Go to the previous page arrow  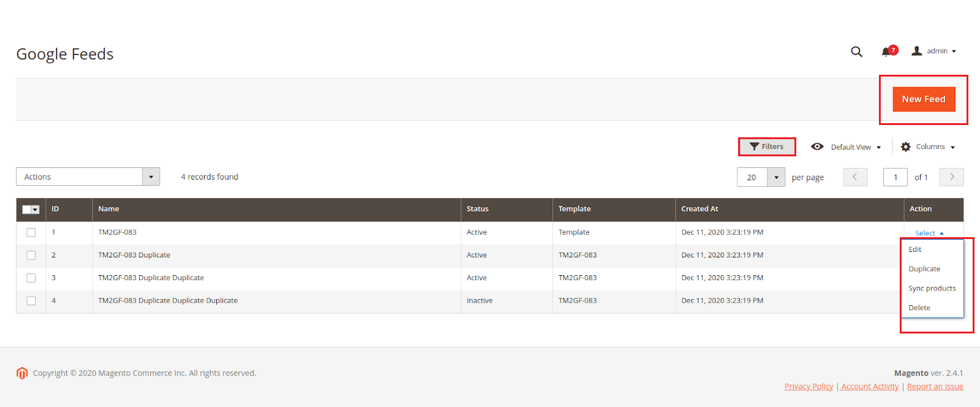[x=855, y=177]
